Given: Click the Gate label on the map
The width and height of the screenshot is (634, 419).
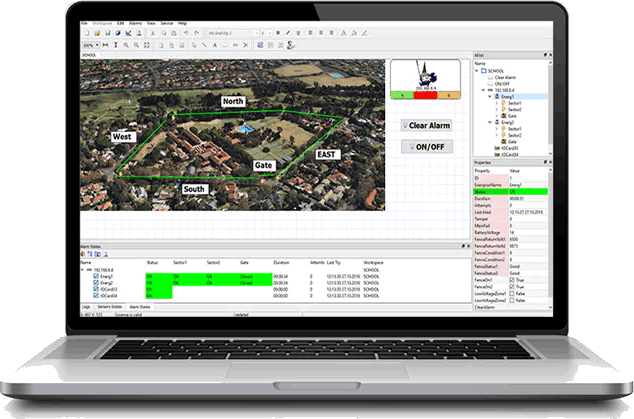Looking at the screenshot, I should tap(264, 165).
